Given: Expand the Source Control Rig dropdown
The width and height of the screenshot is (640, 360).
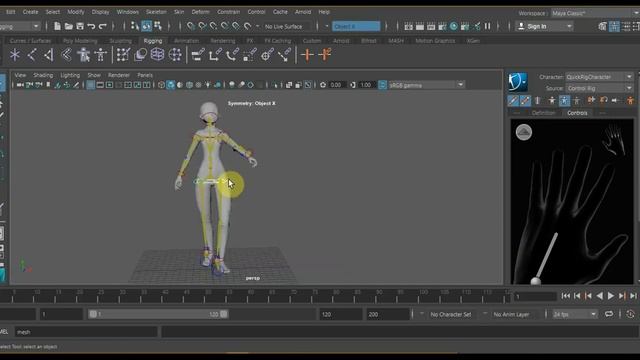Looking at the screenshot, I should tap(599, 88).
